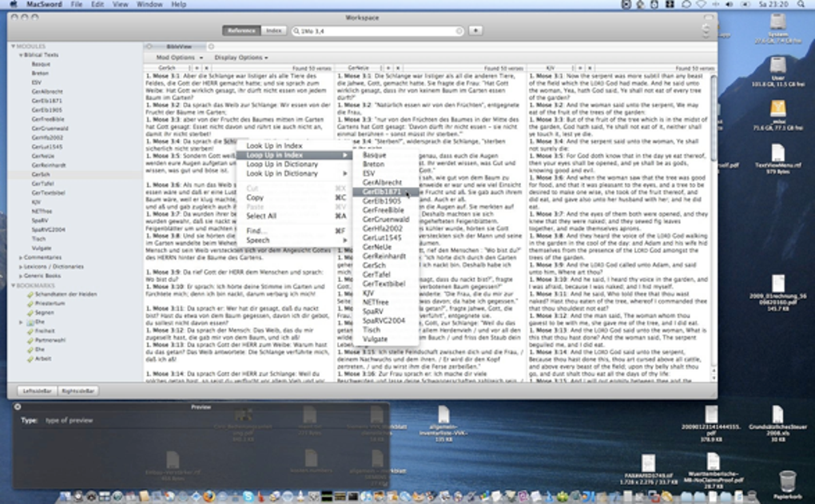Screen dimensions: 815x504
Task: Toggle the LeftSideBar button
Action: (38, 391)
